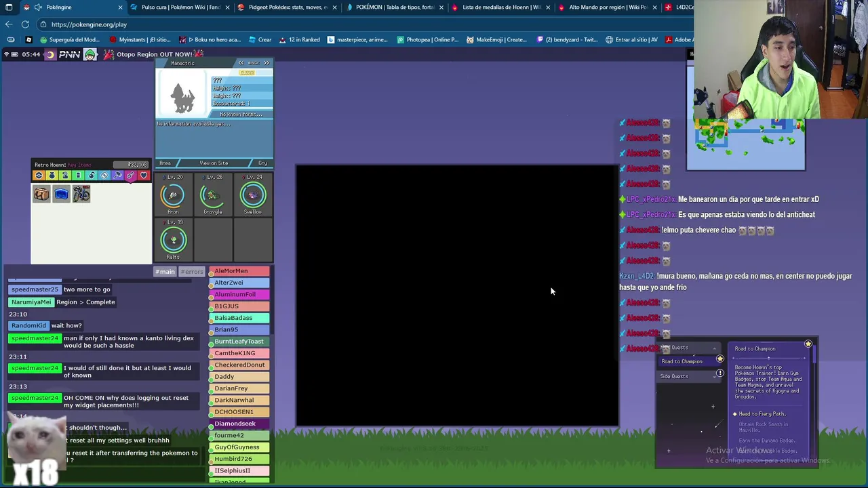Click the Pokédex Area button
This screenshot has height=488, width=868.
tap(165, 163)
